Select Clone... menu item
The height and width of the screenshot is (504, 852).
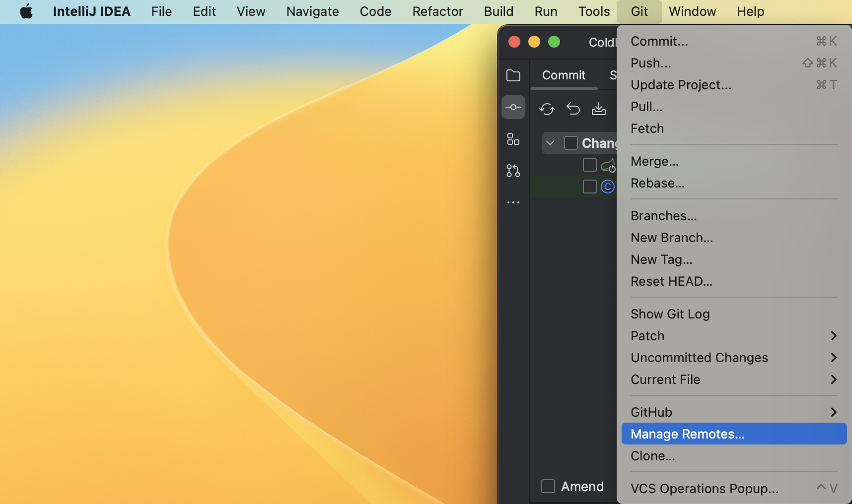pyautogui.click(x=734, y=456)
